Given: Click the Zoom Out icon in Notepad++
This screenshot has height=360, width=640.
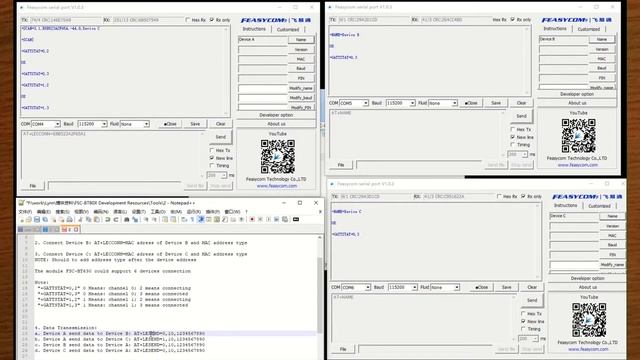Looking at the screenshot, I should point(154,220).
